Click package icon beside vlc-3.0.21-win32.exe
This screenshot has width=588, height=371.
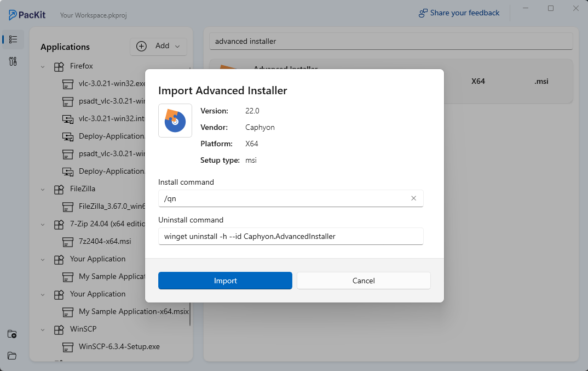(68, 84)
